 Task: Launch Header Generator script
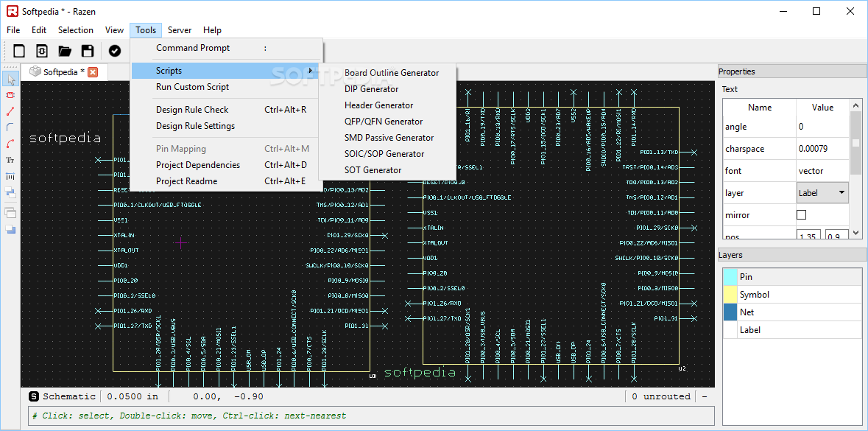[387, 105]
